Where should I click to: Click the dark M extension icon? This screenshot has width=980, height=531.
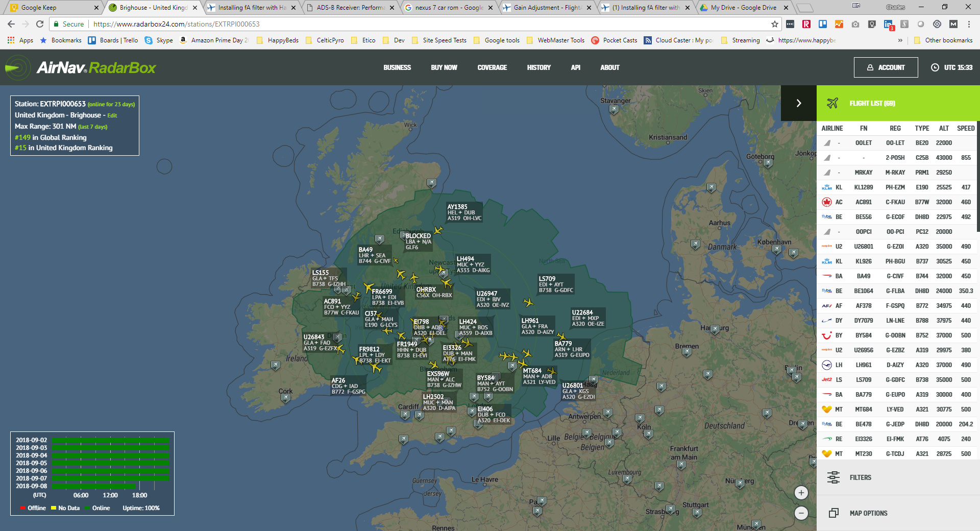click(x=953, y=24)
